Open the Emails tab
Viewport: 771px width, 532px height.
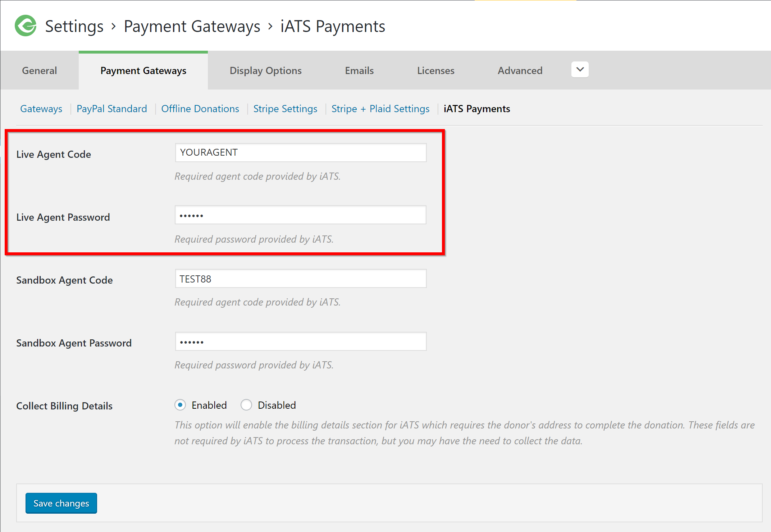click(x=359, y=70)
